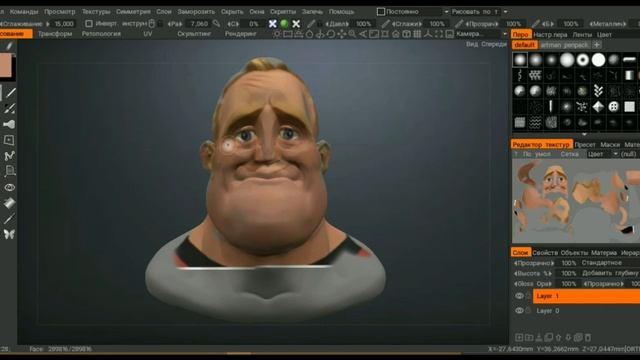The image size is (640, 360).
Task: Toggle the lock box beside Layer 1
Action: 529,296
